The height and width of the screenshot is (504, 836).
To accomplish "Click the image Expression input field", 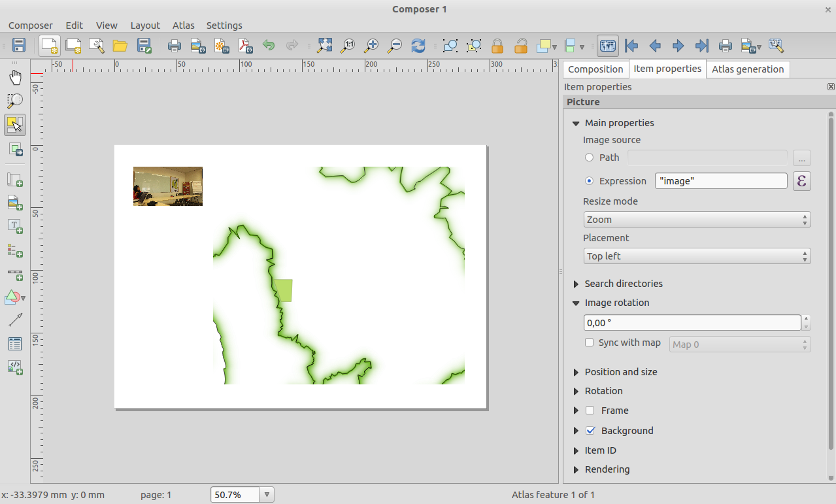I will (721, 181).
